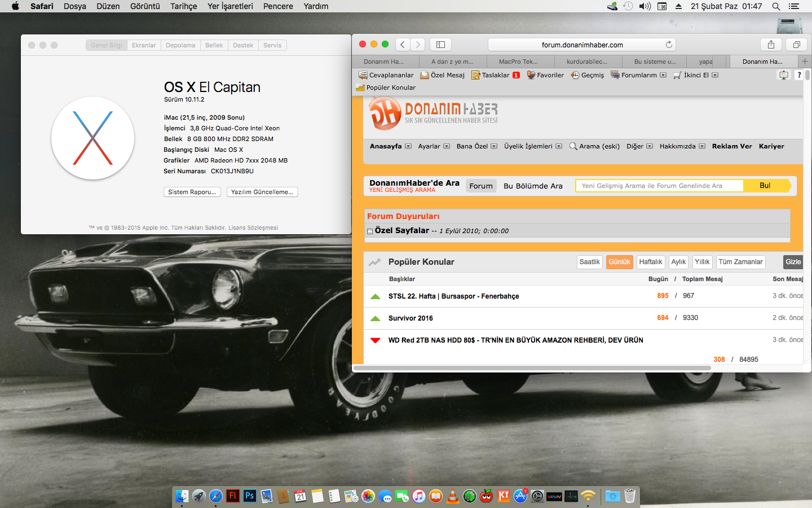Click Safari's horizontal scrollbar

[532, 368]
